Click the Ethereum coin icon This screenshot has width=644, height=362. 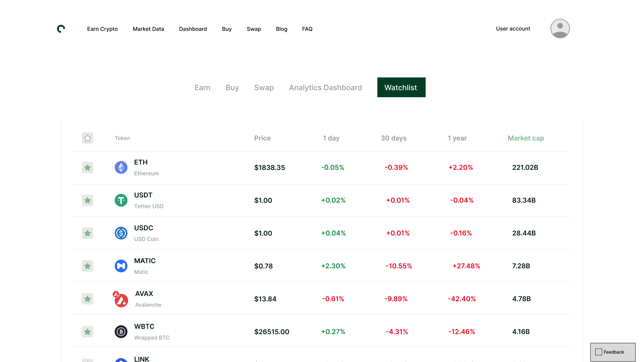click(x=121, y=167)
